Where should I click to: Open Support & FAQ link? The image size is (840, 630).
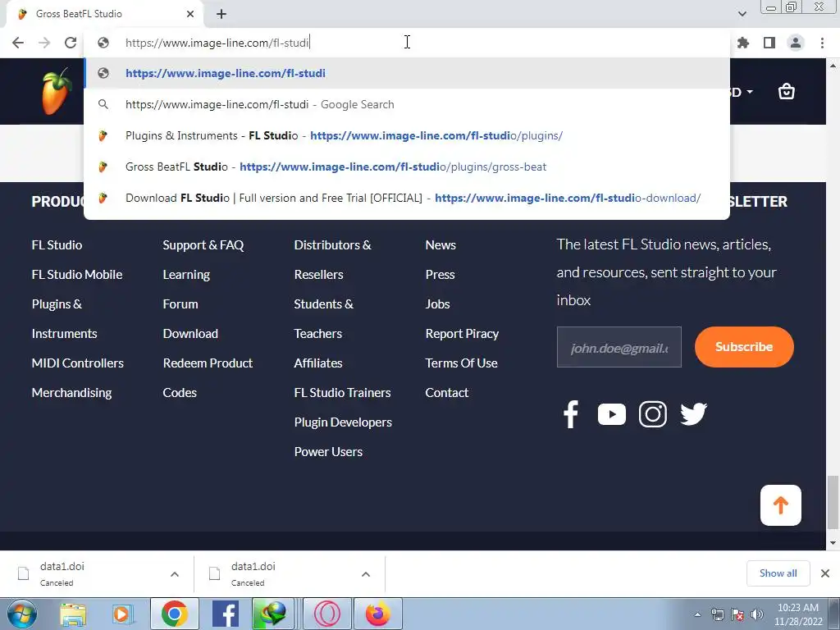[203, 244]
